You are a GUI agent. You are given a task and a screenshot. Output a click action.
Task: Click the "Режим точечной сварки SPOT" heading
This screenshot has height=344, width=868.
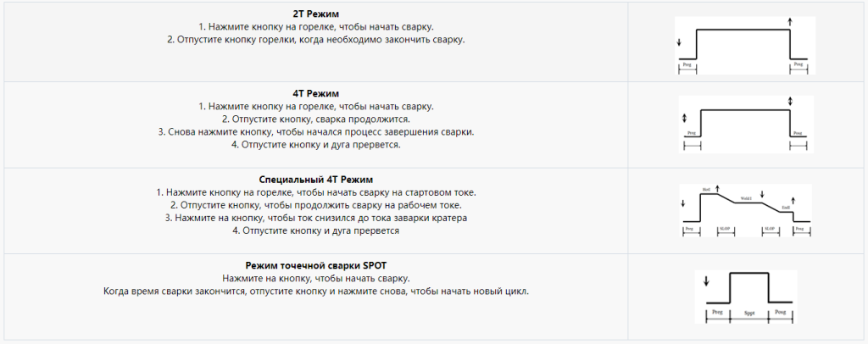point(316,266)
